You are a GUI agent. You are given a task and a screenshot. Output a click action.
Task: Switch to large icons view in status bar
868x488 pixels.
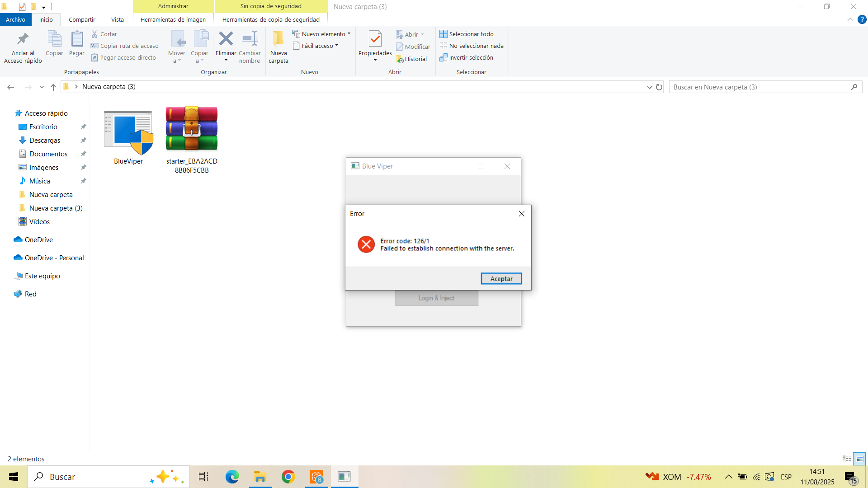(x=859, y=459)
